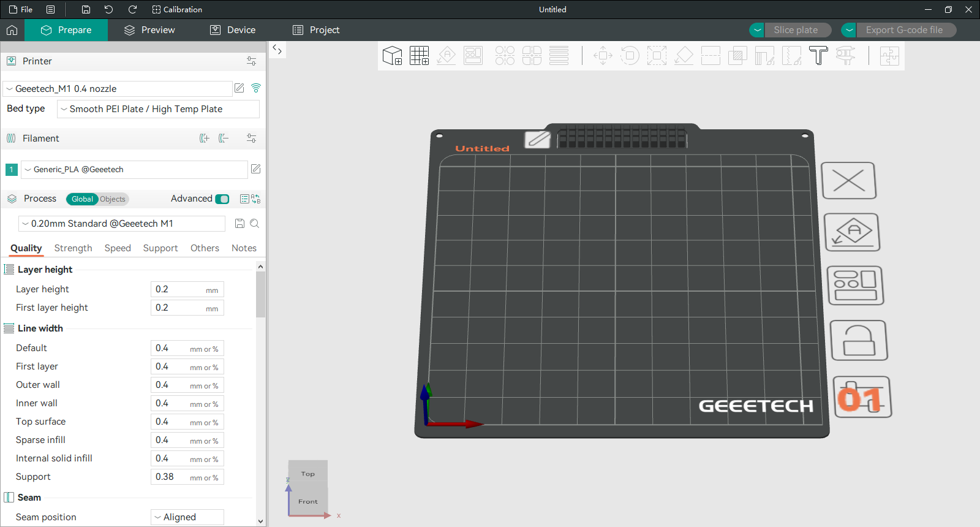This screenshot has width=980, height=527.
Task: Collapse the sidebar with the arrow toggle
Action: tap(277, 50)
